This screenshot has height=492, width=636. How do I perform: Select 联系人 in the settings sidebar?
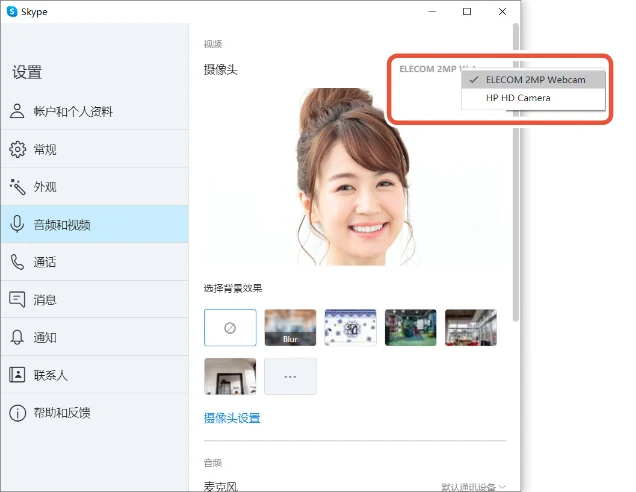95,375
